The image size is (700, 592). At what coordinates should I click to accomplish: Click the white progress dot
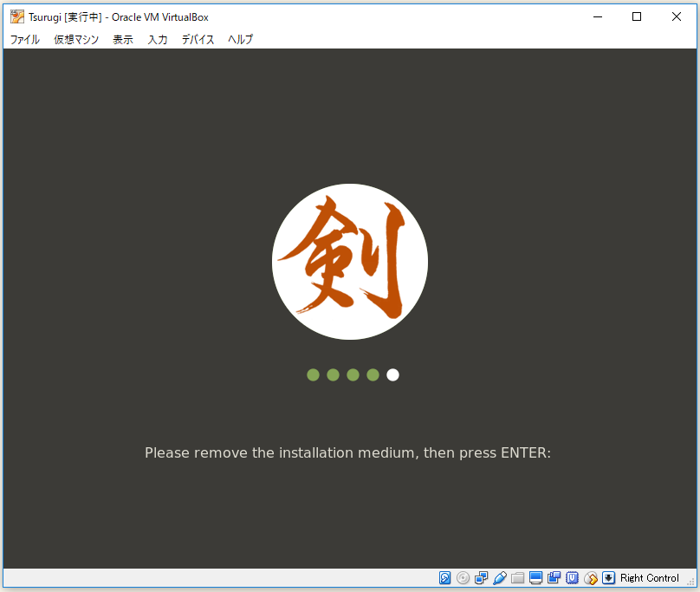pos(392,374)
